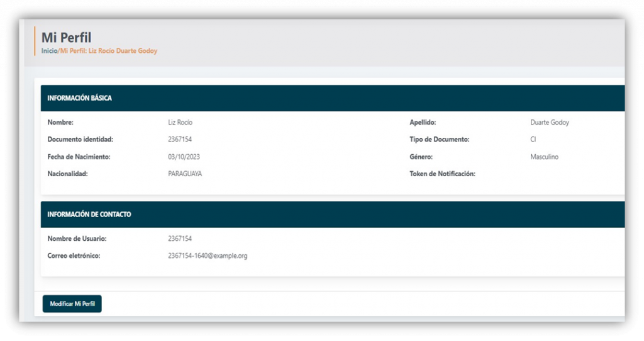644x341 pixels.
Task: Click the Nombre de Usuario label
Action: [77, 239]
